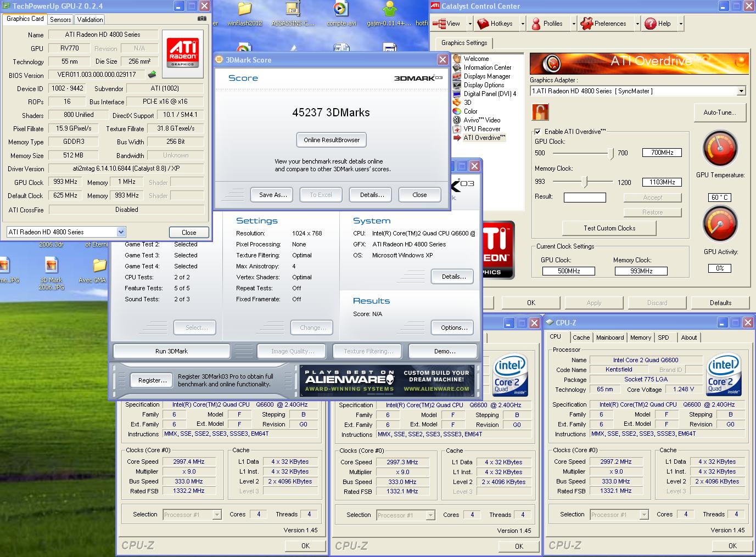Click the Defaults button in Catalyst
This screenshot has height=557, width=756.
(720, 303)
